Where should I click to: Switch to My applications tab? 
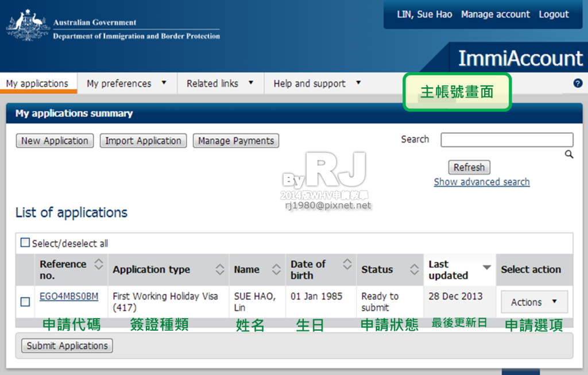[37, 83]
